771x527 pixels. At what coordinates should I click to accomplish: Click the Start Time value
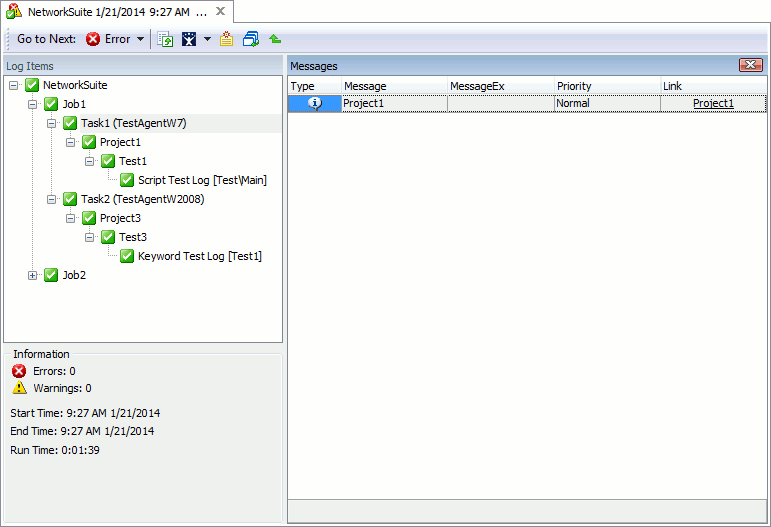pyautogui.click(x=114, y=413)
